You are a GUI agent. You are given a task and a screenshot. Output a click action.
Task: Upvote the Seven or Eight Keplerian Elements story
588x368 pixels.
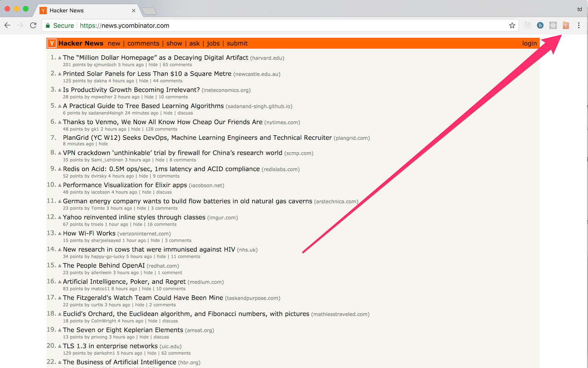pyautogui.click(x=60, y=330)
